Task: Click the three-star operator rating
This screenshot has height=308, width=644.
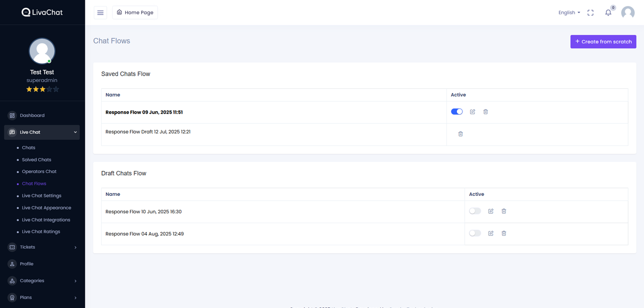Action: [x=42, y=89]
